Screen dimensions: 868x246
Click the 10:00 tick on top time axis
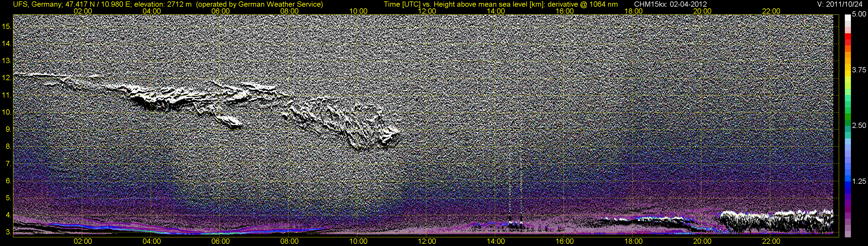tap(358, 11)
